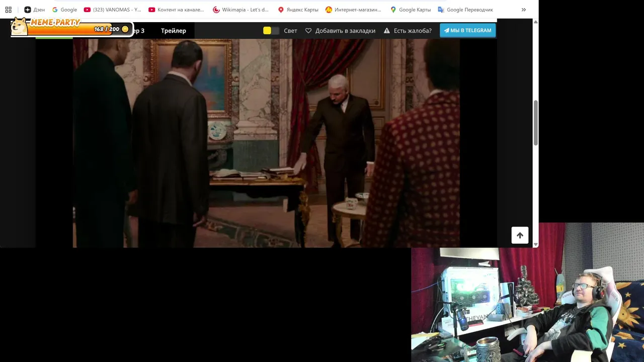Click the webcam overlay of the streamer
This screenshot has width=644, height=362.
527,293
